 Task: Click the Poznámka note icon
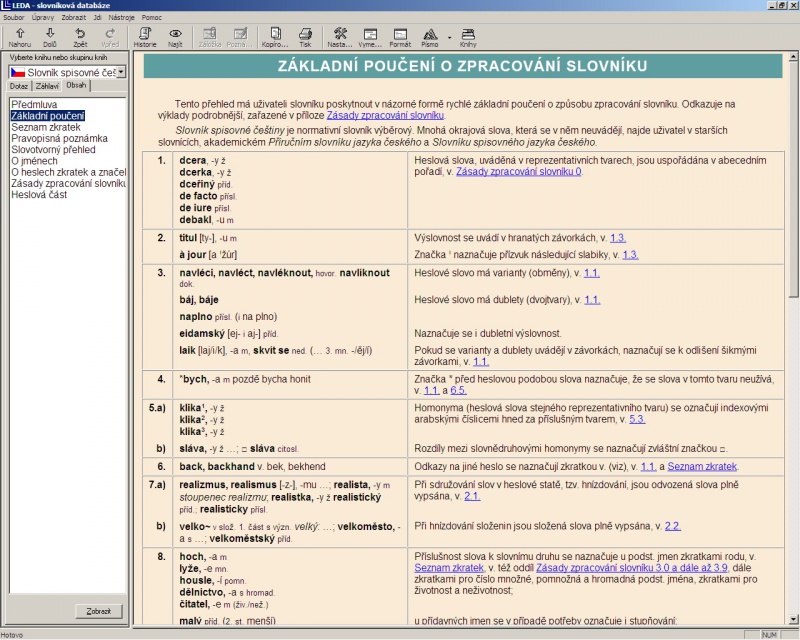coord(240,37)
